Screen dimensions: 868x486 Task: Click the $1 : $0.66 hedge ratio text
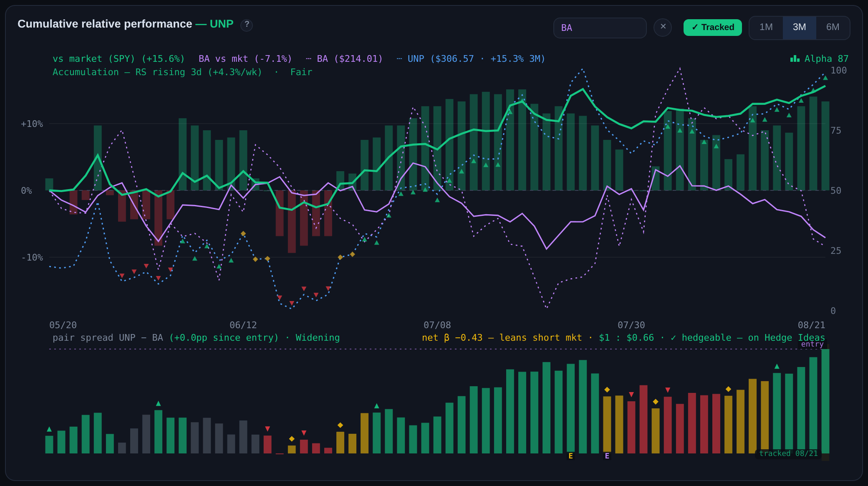pos(626,338)
